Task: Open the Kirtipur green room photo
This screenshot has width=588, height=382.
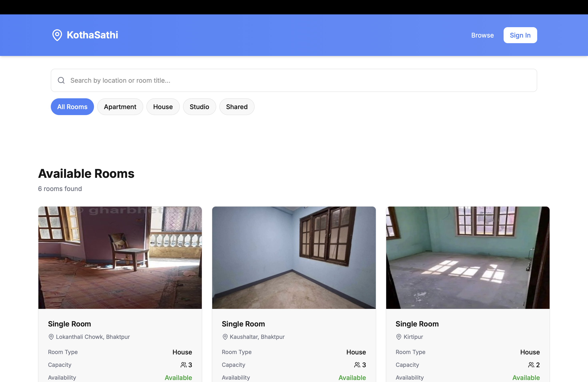Action: pos(468,257)
